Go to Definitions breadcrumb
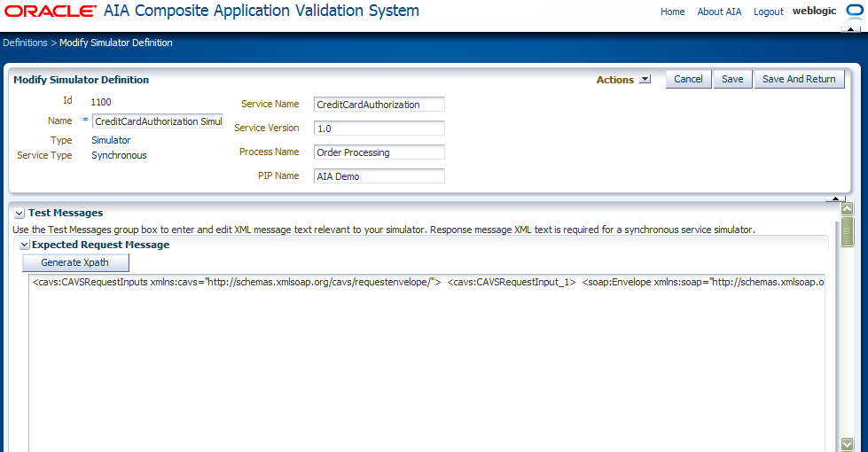Image resolution: width=868 pixels, height=452 pixels. (25, 43)
